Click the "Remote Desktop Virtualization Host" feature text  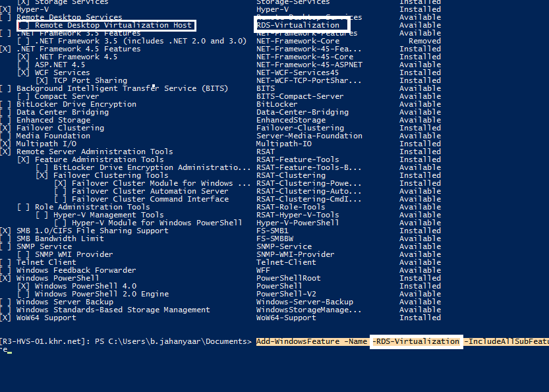point(113,25)
